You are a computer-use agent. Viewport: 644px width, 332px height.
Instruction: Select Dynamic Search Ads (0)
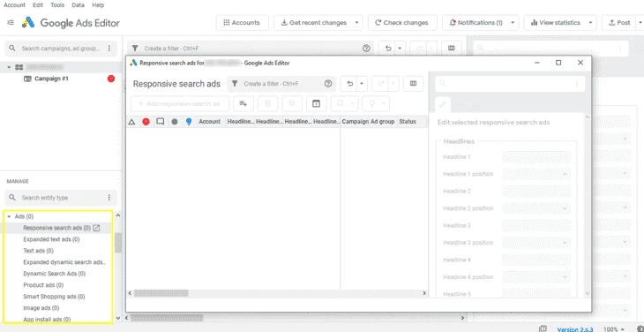click(54, 274)
